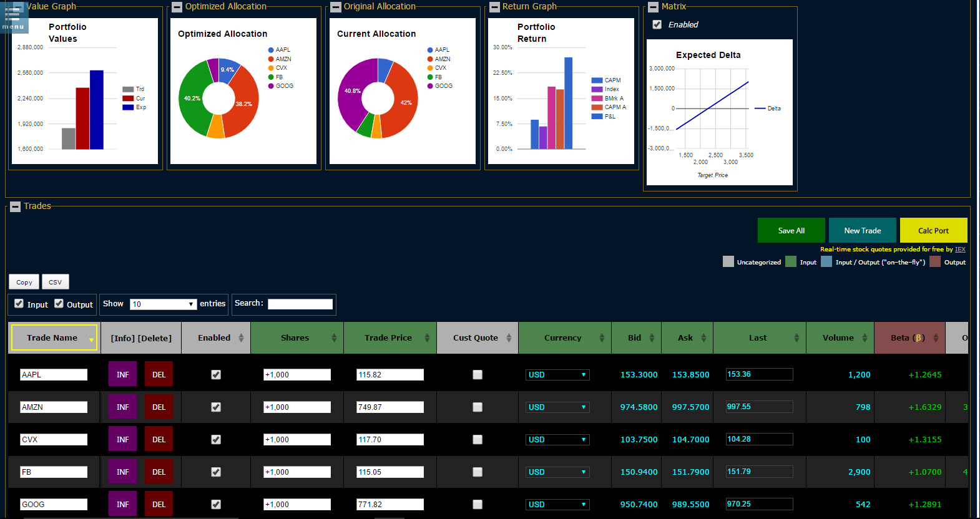Image resolution: width=980 pixels, height=519 pixels.
Task: Disable the Matrix Enabled checkbox
Action: click(657, 25)
